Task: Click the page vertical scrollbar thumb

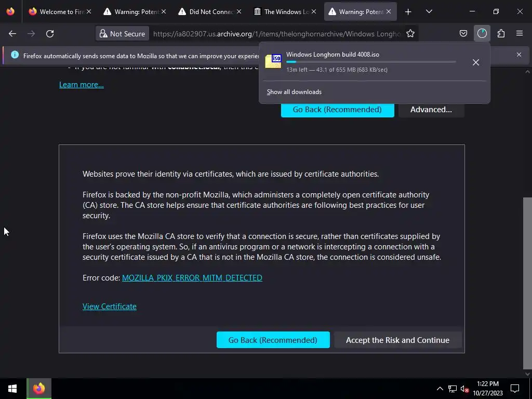Action: click(527, 283)
